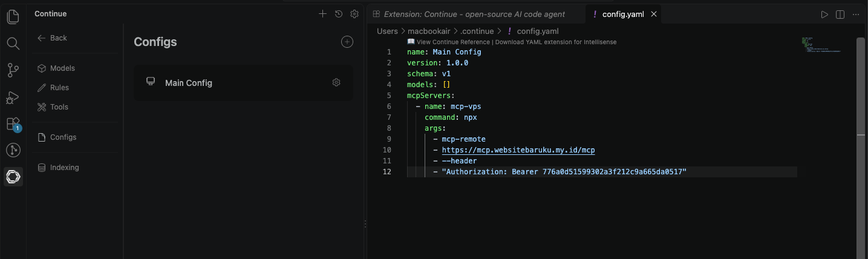Go Back in Continue settings
This screenshot has width=868, height=259.
coord(52,38)
